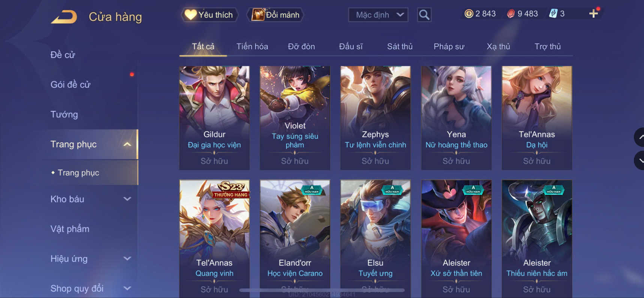Tap the blue ticket currency icon

point(553,14)
